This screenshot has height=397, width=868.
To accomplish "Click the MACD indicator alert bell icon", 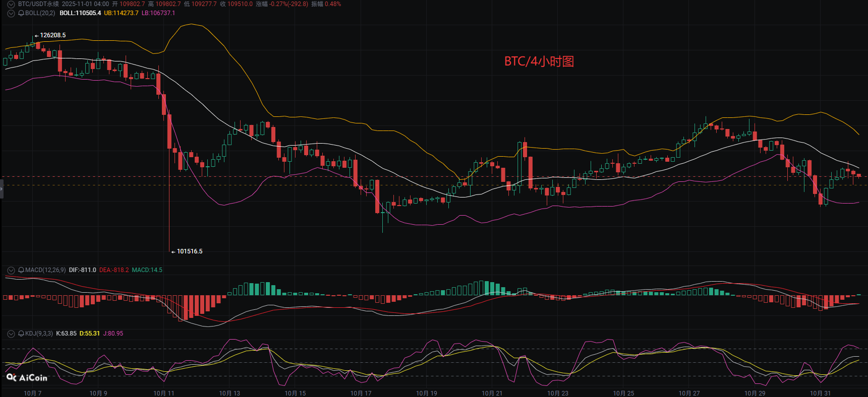I will point(21,270).
